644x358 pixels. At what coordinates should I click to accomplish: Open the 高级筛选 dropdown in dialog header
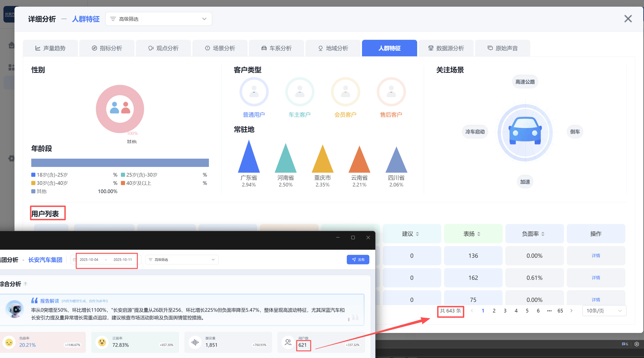point(159,19)
